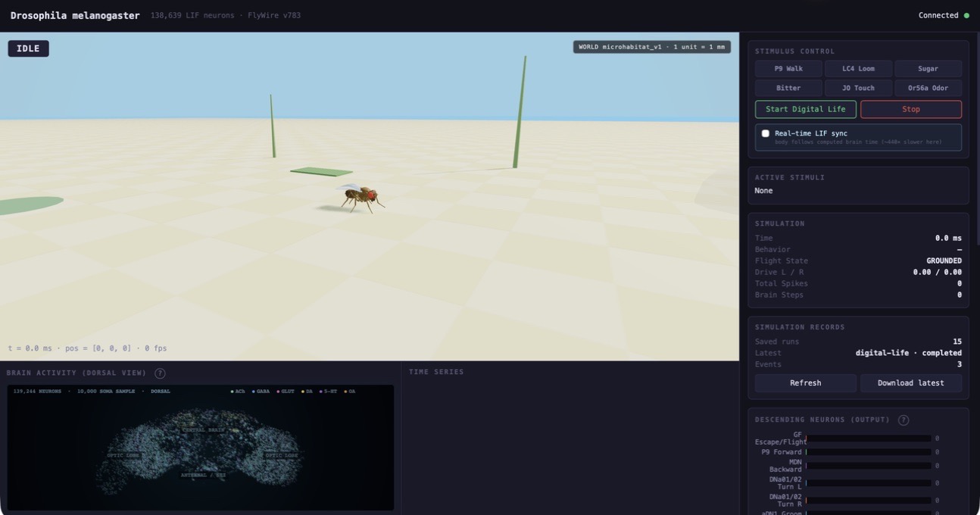
Task: Click the CENTRAL BRAIN region label
Action: coord(204,429)
